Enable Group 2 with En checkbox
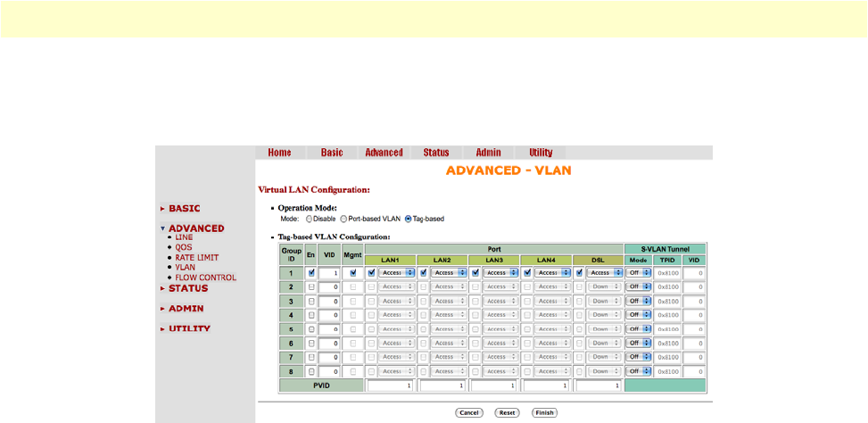 coord(310,286)
